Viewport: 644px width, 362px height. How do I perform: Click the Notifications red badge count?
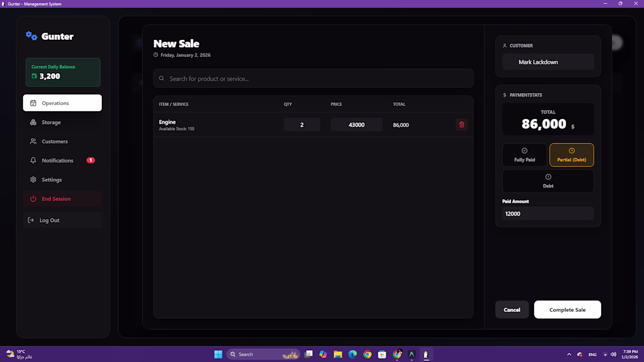click(x=90, y=160)
